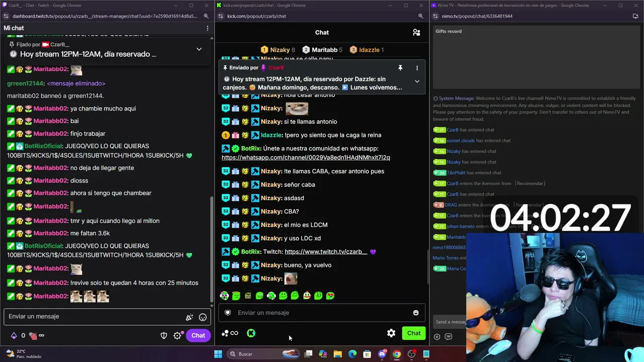Viewport: 644px width, 362px height.
Task: Open the Twitch moderation shield icon
Action: (164, 335)
